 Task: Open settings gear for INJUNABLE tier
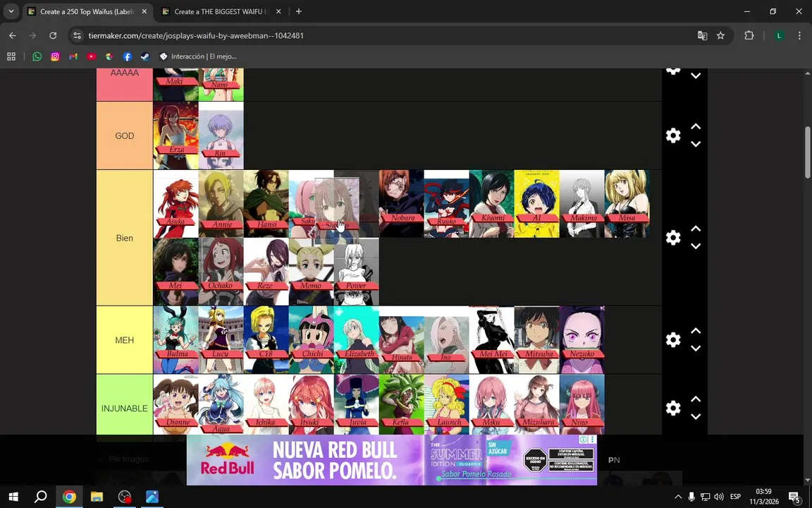click(672, 408)
